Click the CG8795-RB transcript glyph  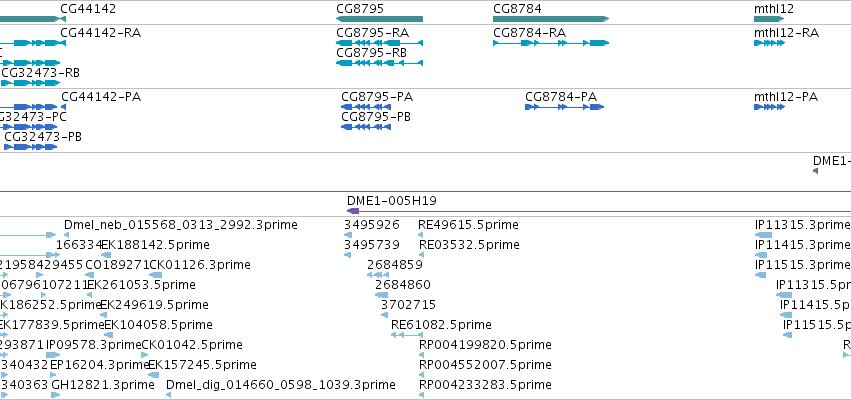[x=379, y=63]
